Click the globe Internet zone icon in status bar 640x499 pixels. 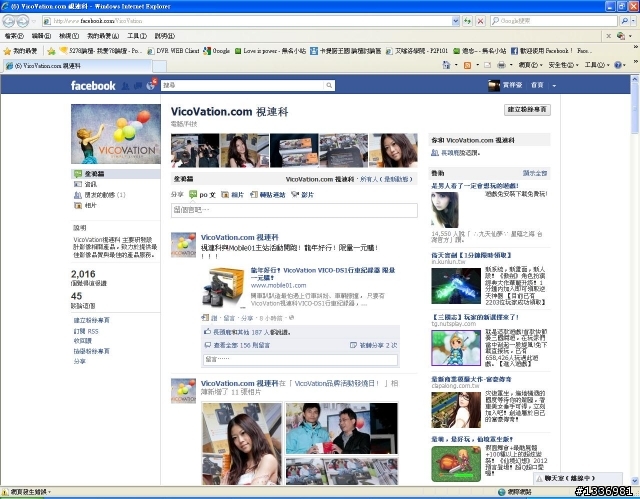click(502, 492)
